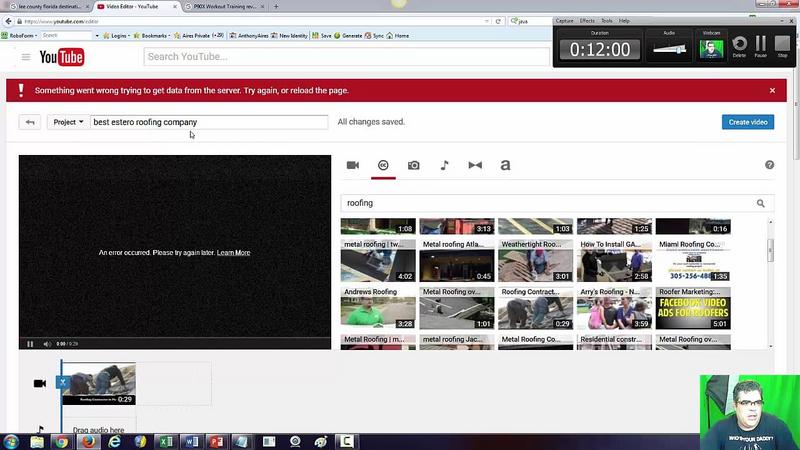
Task: Open the Videos tab camera icon
Action: click(353, 165)
